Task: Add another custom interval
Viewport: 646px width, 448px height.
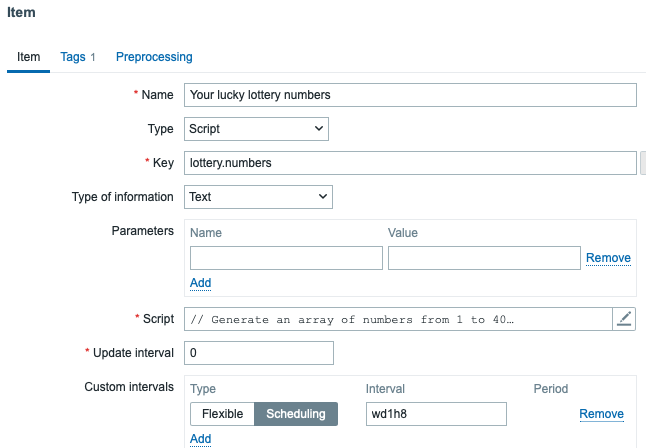Action: 200,439
